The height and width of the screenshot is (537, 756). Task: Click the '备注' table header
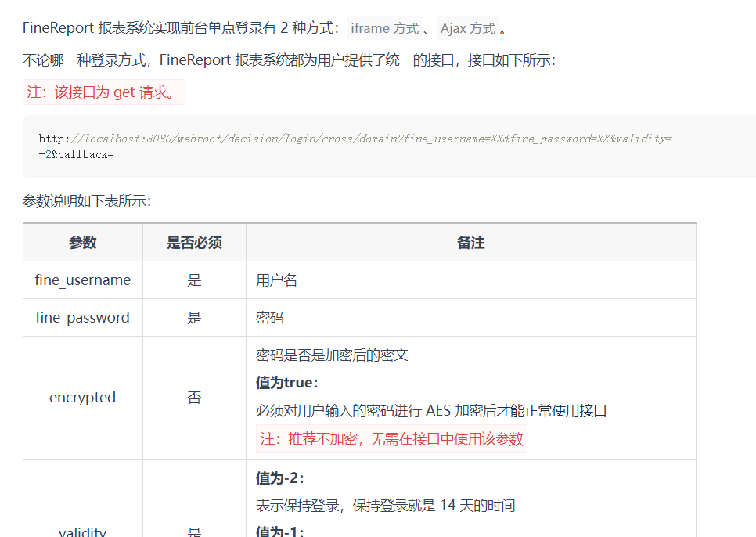click(x=471, y=243)
